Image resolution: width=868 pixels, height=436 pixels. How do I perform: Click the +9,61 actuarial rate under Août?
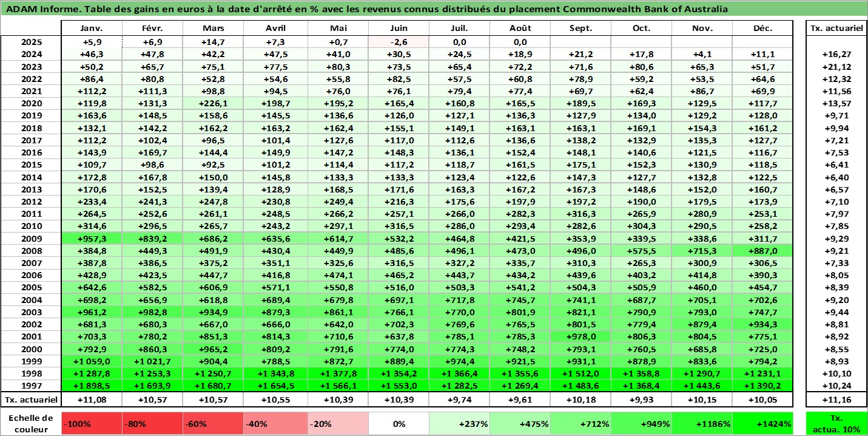click(x=519, y=400)
